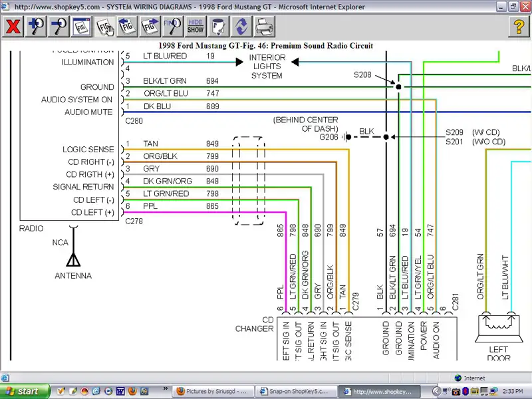Click the TAN 849 wire label at C278
Image resolution: width=532 pixels, height=399 pixels.
click(181, 144)
